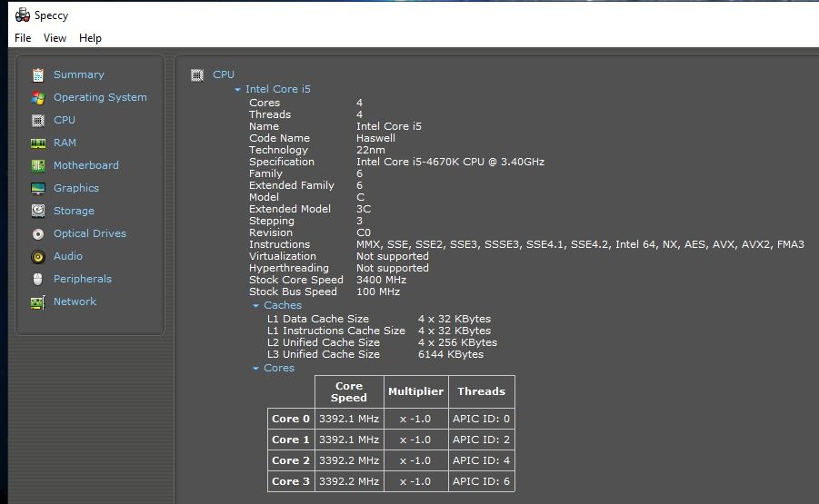Click the APIC ID: 6 cell
The width and height of the screenshot is (819, 504).
482,481
